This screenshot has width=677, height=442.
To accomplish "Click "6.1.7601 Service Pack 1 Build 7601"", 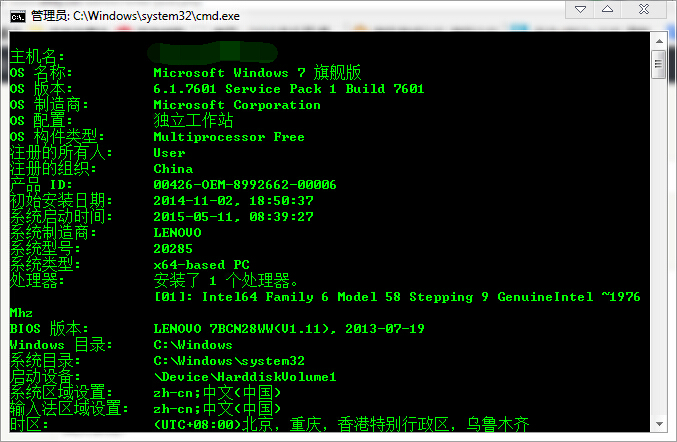I will [x=289, y=89].
